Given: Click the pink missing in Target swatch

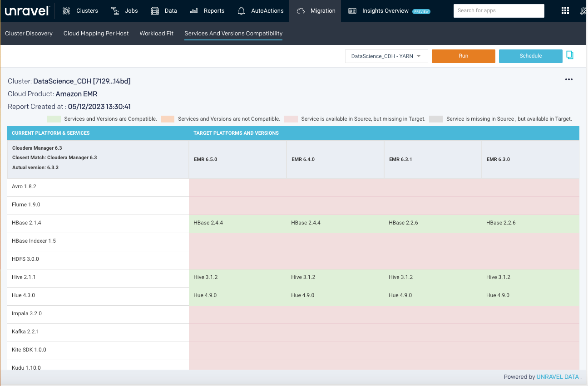Looking at the screenshot, I should [x=291, y=119].
